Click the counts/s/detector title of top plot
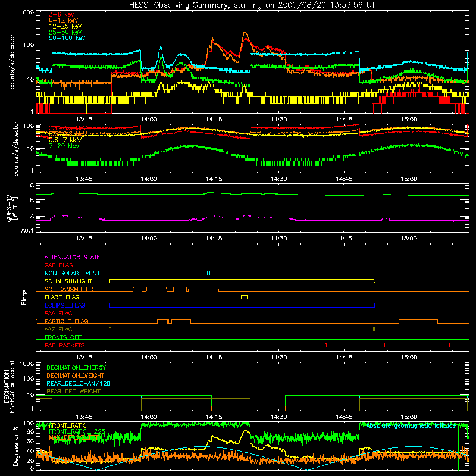The height and width of the screenshot is (476, 476). pos(12,62)
